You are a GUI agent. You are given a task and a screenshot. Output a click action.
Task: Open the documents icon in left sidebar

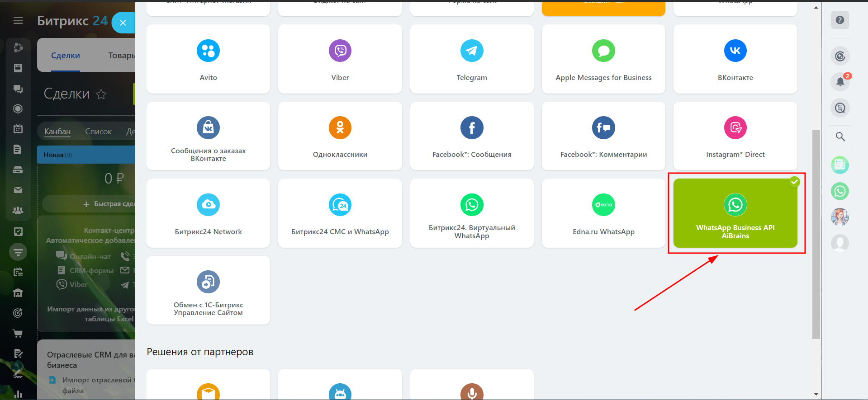pos(18,149)
